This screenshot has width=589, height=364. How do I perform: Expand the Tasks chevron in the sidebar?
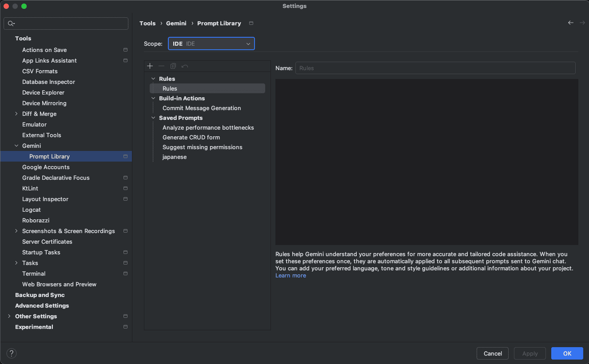tap(16, 263)
